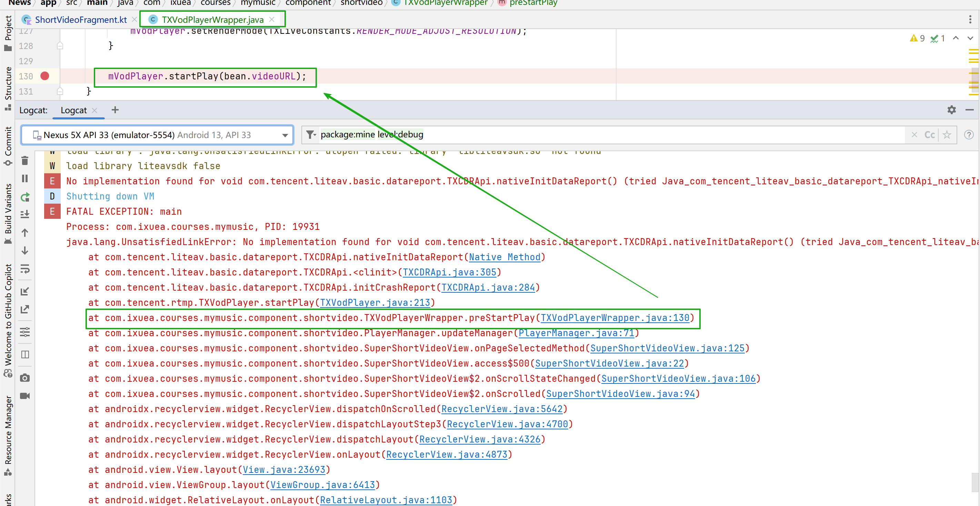
Task: Open the PlayerManager.java:71 link
Action: [576, 333]
